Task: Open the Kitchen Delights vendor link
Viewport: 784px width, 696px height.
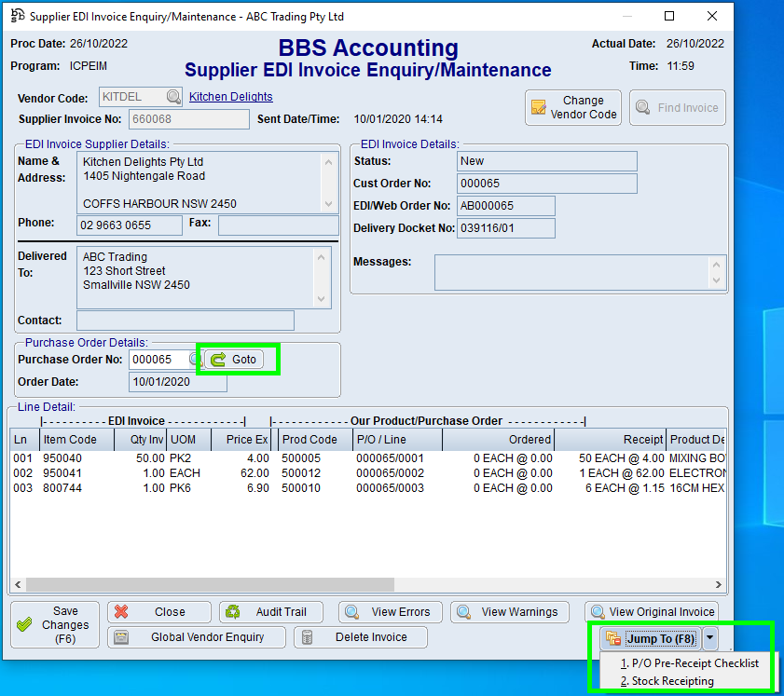Action: [230, 97]
